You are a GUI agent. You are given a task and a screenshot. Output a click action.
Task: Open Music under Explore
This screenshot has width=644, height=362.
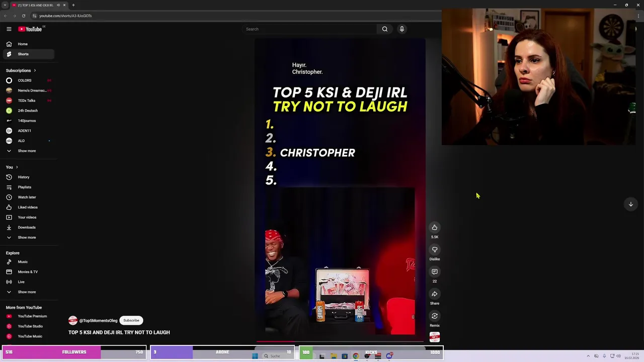click(x=28, y=262)
